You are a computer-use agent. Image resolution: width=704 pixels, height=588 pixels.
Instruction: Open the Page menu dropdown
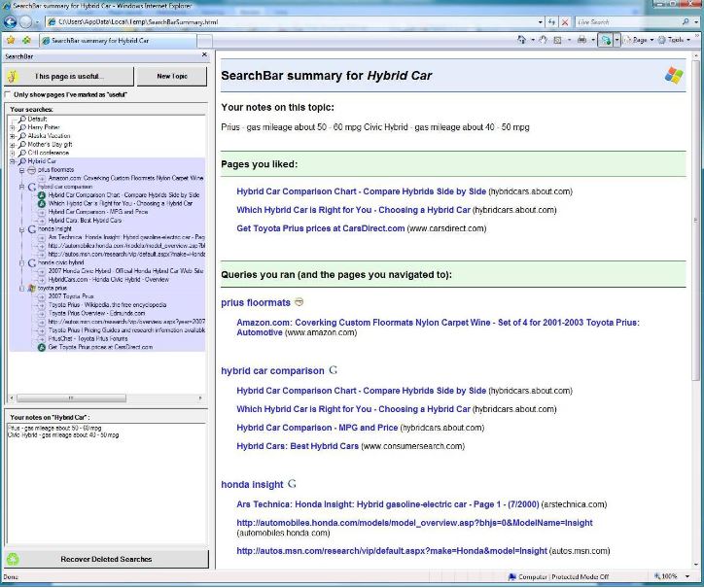click(639, 40)
